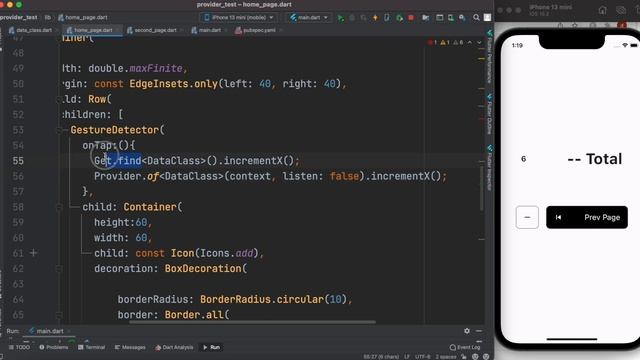This screenshot has height=360, width=640.
Task: Click double.maxFinite on line 49
Action: click(x=135, y=69)
